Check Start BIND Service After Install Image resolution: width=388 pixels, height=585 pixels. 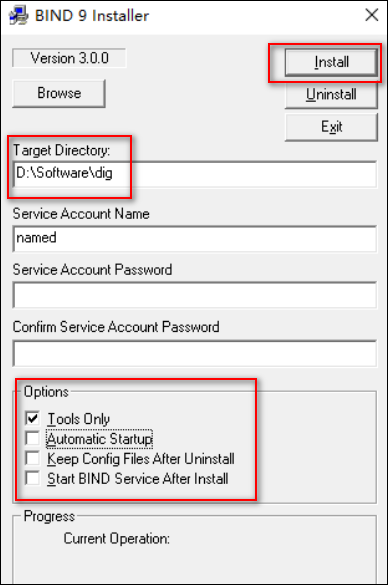click(x=32, y=478)
